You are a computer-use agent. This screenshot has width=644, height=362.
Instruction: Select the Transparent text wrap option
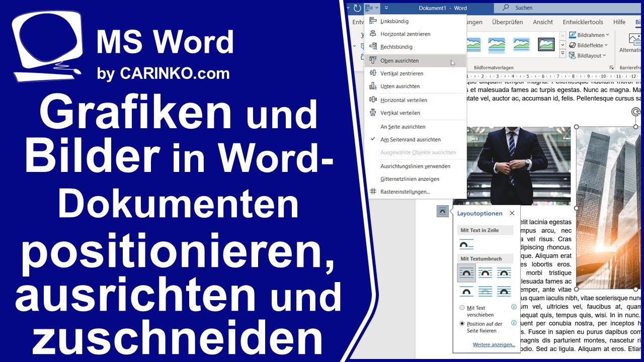click(x=504, y=273)
